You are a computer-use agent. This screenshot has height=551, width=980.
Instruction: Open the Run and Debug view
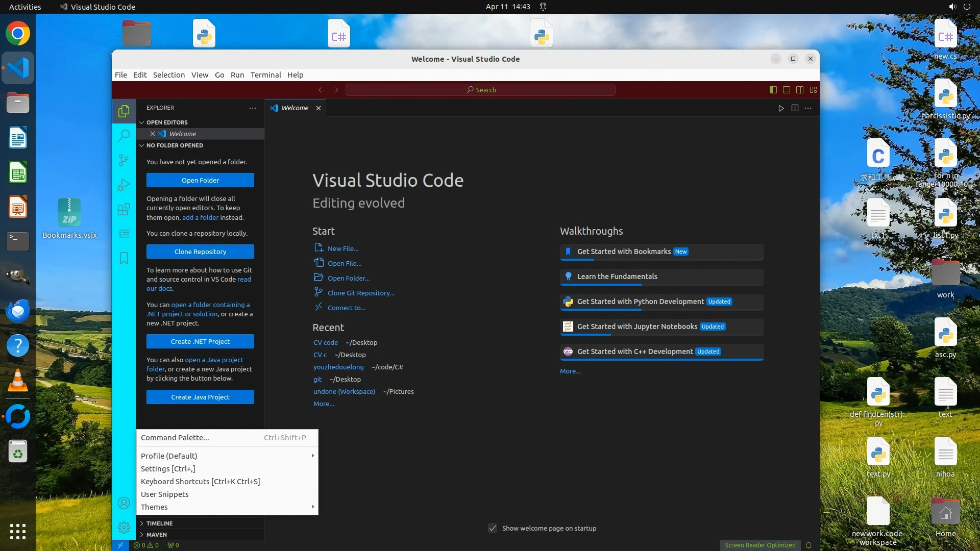pyautogui.click(x=124, y=185)
